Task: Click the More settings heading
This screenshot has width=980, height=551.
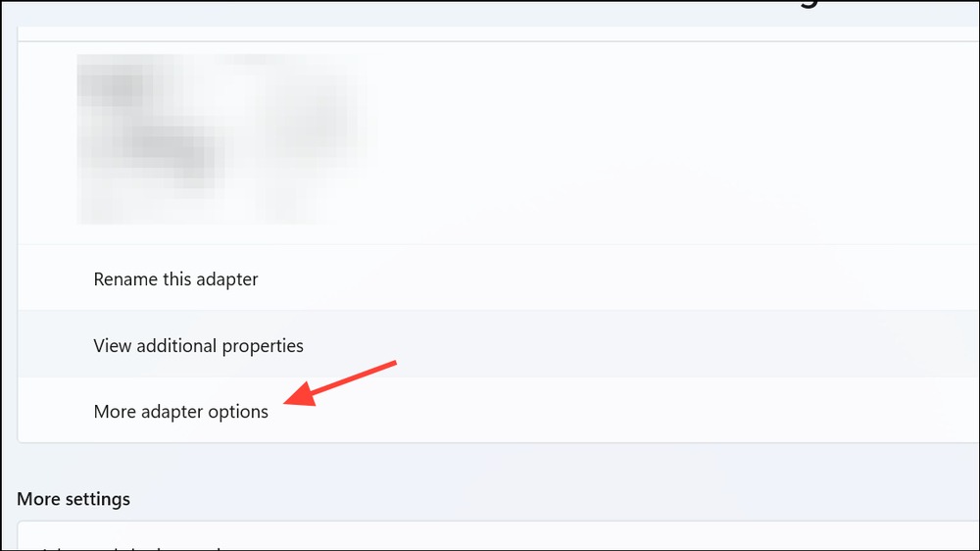Action: click(x=73, y=499)
